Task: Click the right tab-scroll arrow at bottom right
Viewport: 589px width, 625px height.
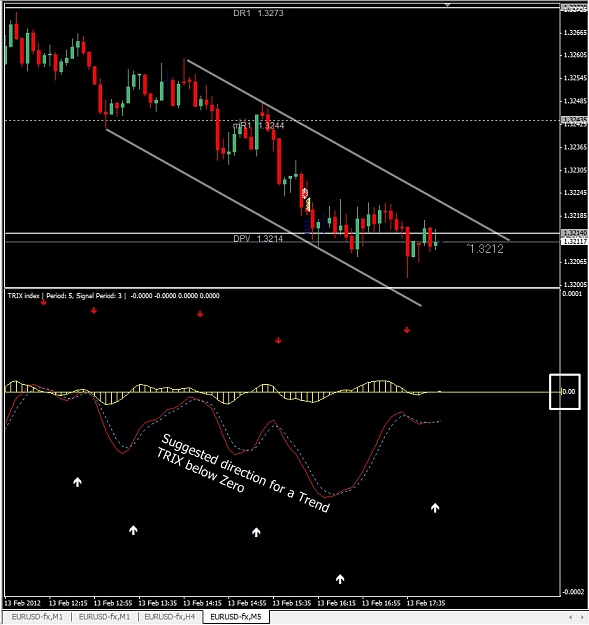Action: coord(582,617)
